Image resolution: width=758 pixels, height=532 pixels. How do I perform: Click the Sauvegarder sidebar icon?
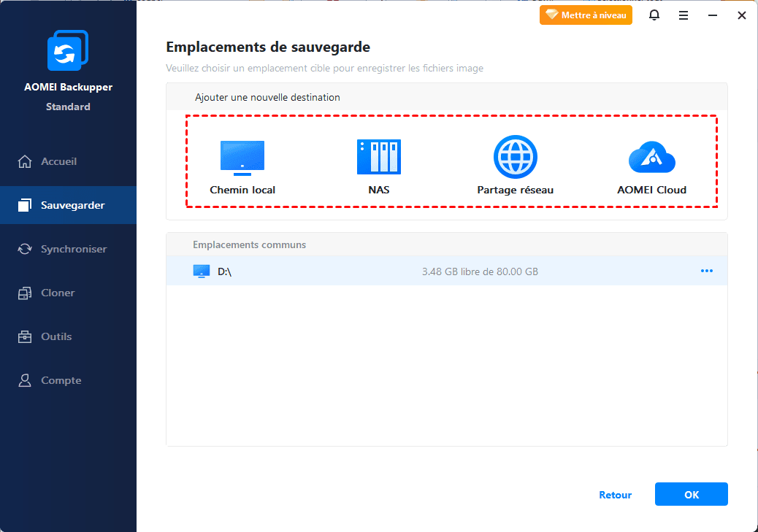click(x=25, y=205)
